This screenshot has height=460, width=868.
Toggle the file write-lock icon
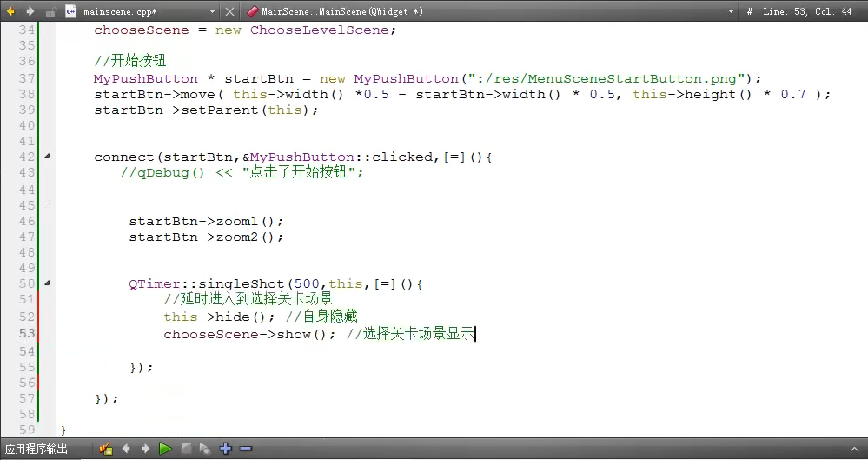[50, 11]
